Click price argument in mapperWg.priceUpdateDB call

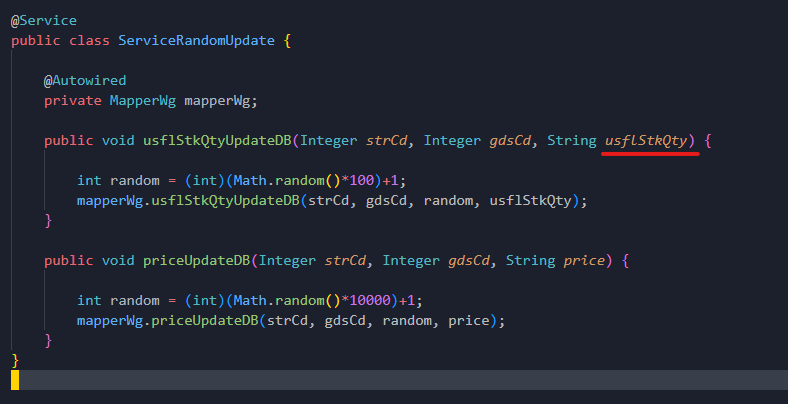(x=468, y=321)
